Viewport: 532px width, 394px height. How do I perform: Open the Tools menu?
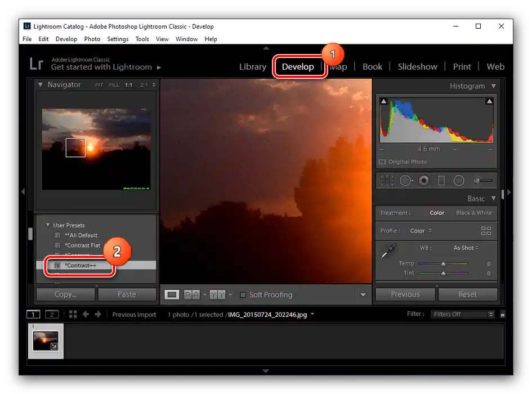[142, 39]
